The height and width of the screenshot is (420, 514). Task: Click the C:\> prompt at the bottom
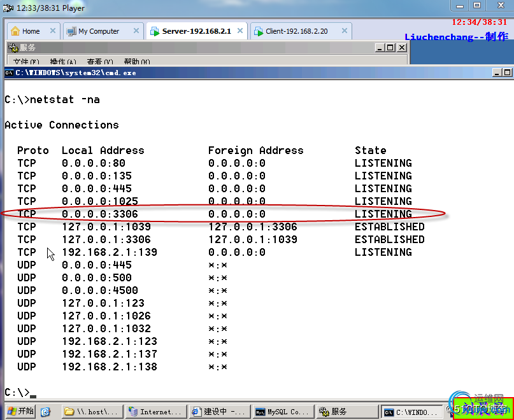pos(17,392)
